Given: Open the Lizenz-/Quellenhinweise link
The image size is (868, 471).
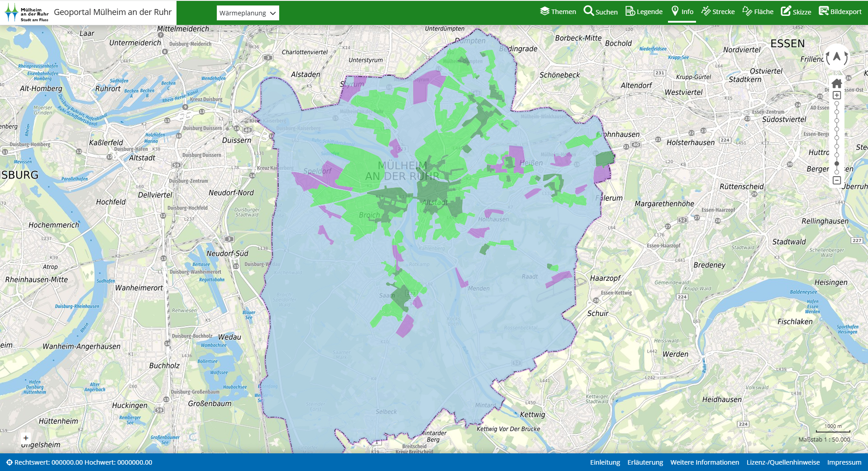Looking at the screenshot, I should click(783, 462).
